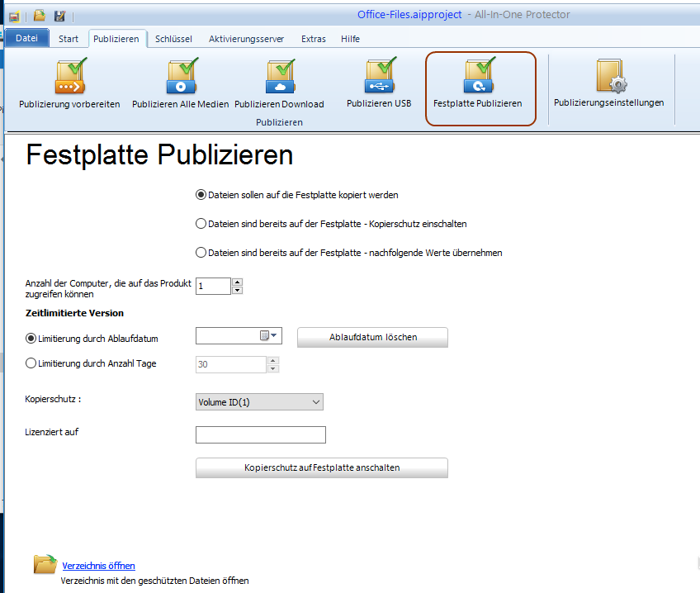
Task: Open the Kopierschutz Volume ID dropdown
Action: tap(259, 401)
